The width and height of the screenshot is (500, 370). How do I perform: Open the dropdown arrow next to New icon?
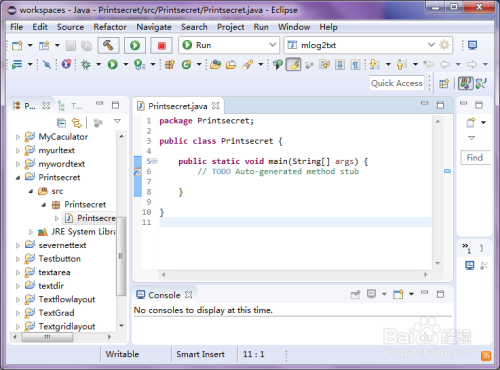pos(30,45)
